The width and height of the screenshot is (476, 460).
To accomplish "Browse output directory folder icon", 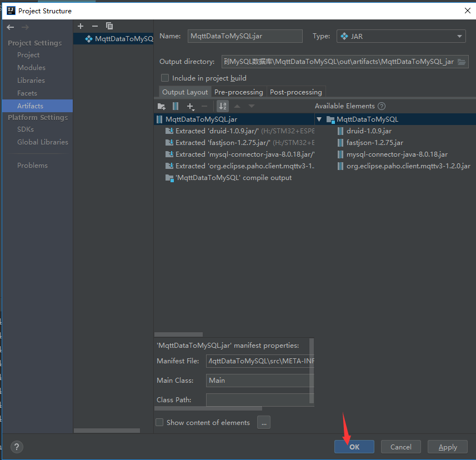I will coord(462,62).
